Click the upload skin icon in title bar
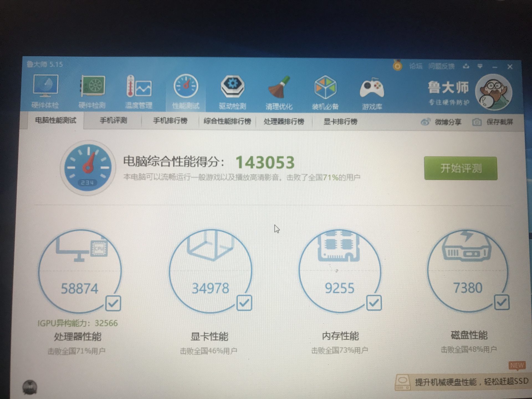The image size is (532, 399). [466, 66]
